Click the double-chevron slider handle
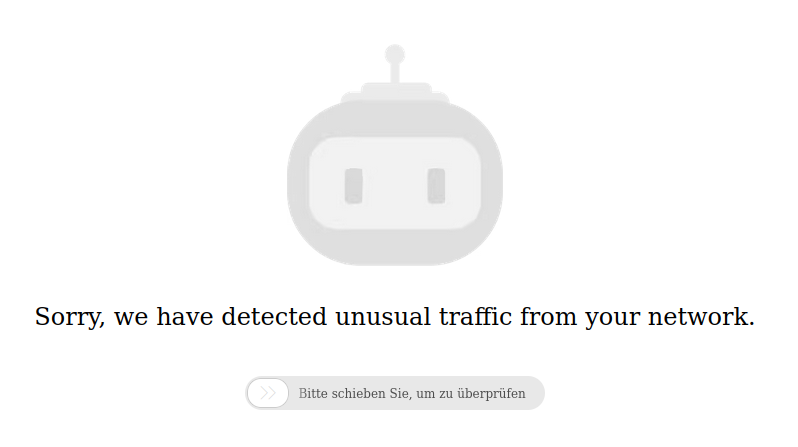 268,393
